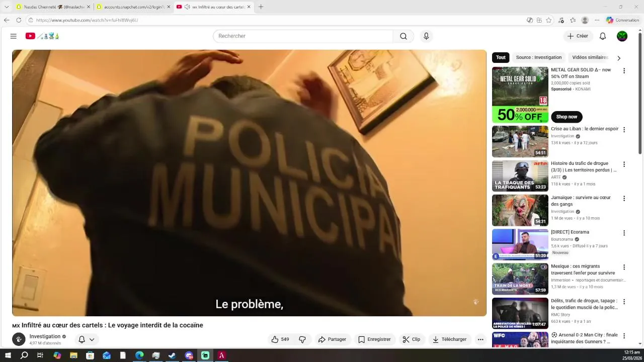Viewport: 644px width, 362px height.
Task: Open options for Crise au Liban video
Action: tap(624, 130)
